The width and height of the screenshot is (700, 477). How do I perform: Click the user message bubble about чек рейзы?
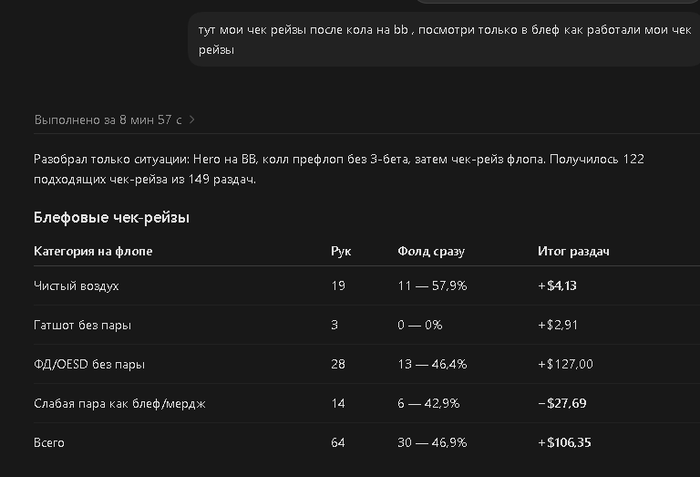444,39
